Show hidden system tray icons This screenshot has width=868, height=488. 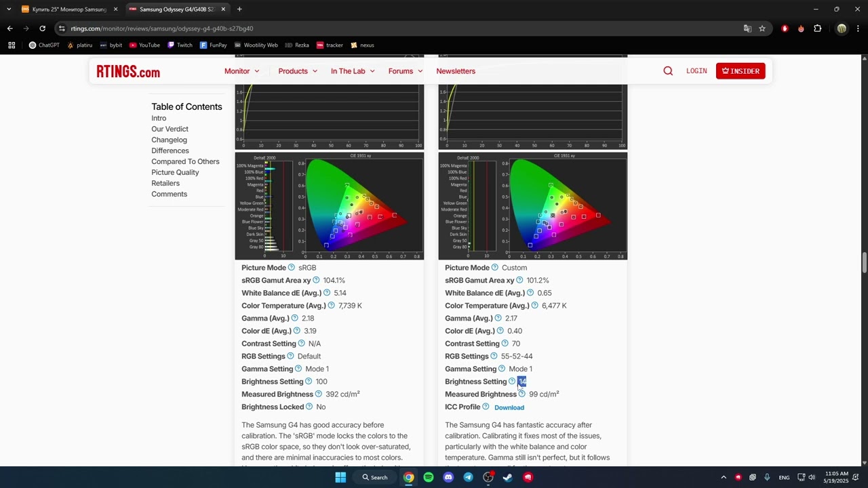coord(724,477)
